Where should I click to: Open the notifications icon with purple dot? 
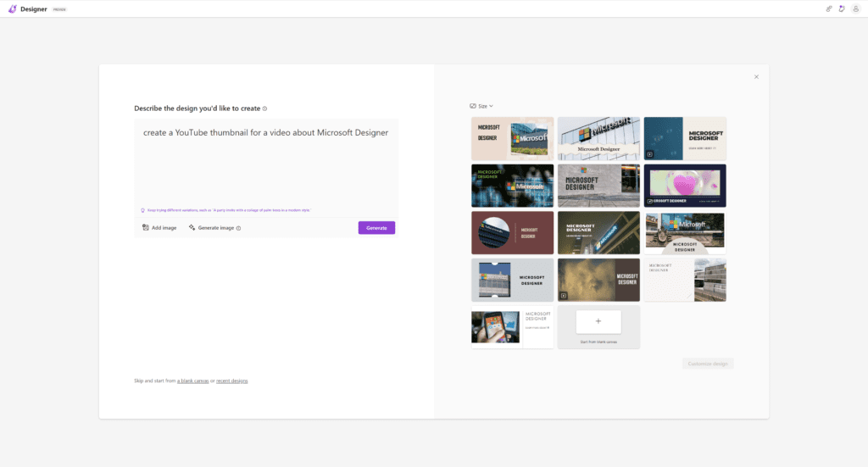point(842,8)
